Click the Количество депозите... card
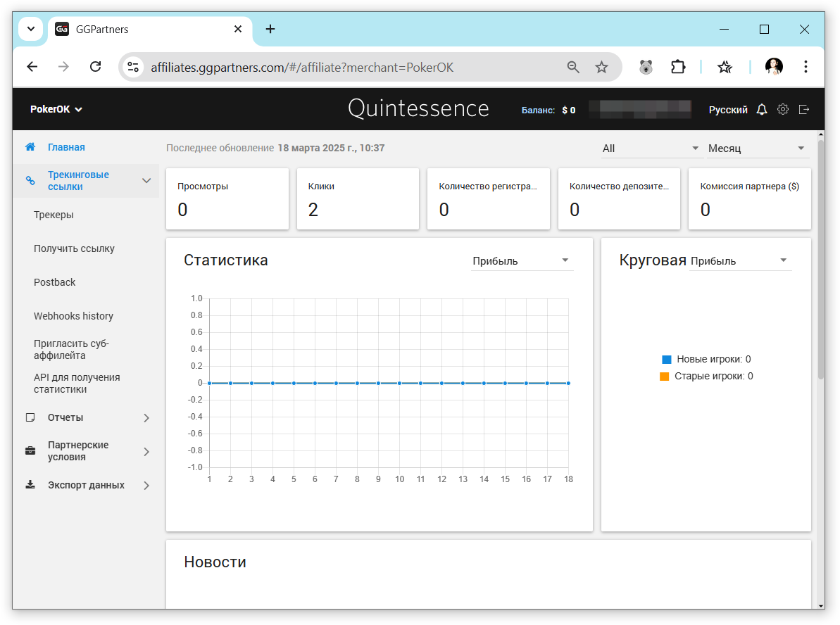Image resolution: width=840 pixels, height=625 pixels. tap(619, 198)
